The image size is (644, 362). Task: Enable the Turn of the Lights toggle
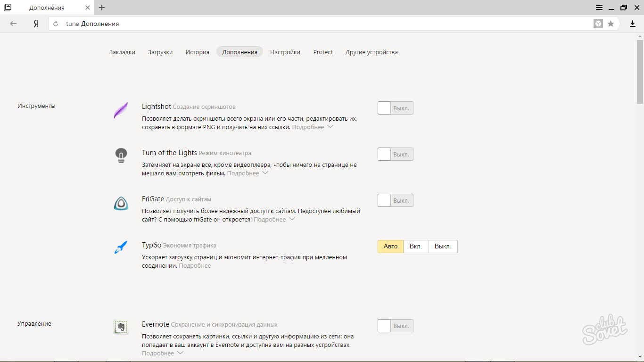click(396, 154)
